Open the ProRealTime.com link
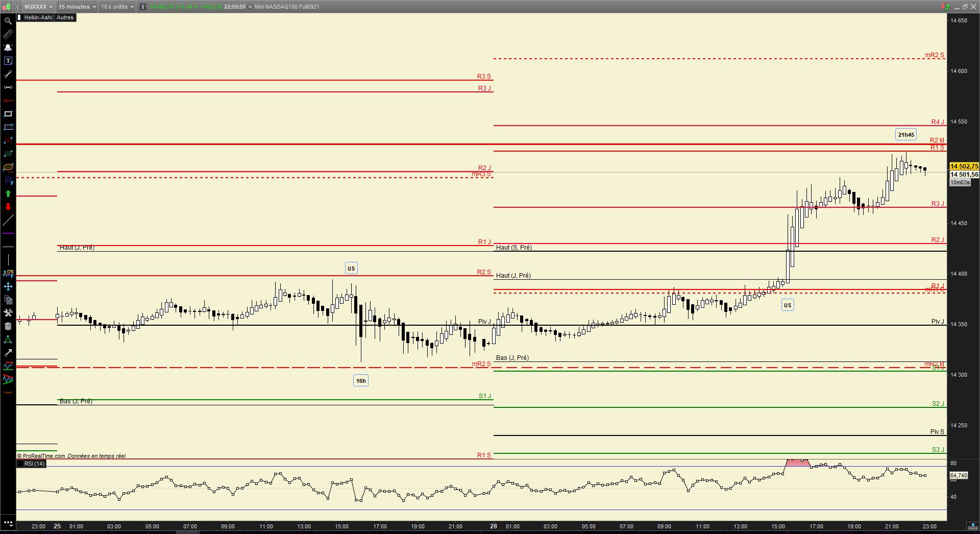Screen dimensions: 980x534 tap(41, 456)
